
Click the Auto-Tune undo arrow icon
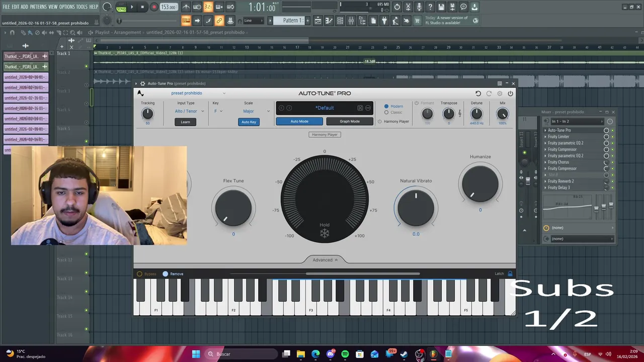pyautogui.click(x=478, y=94)
